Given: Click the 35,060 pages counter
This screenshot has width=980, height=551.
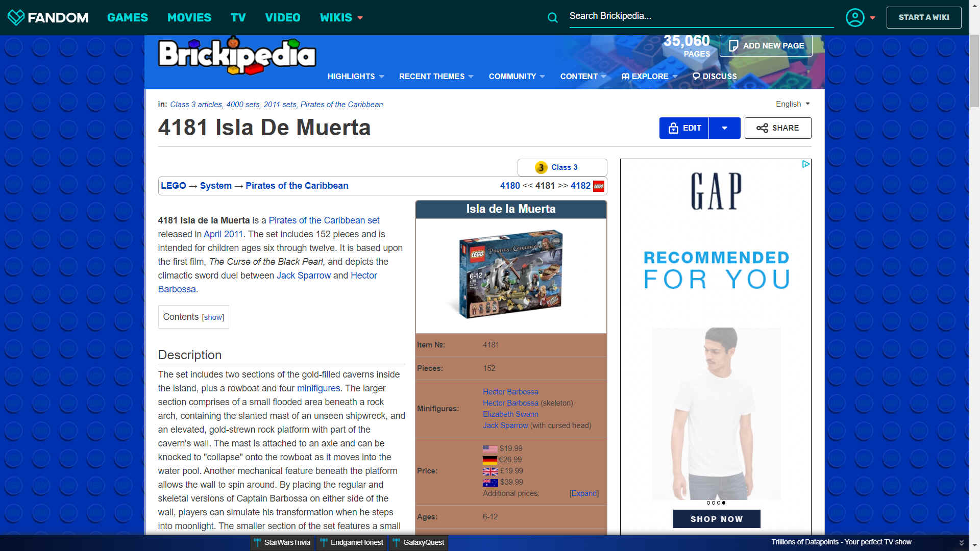Looking at the screenshot, I should tap(687, 46).
